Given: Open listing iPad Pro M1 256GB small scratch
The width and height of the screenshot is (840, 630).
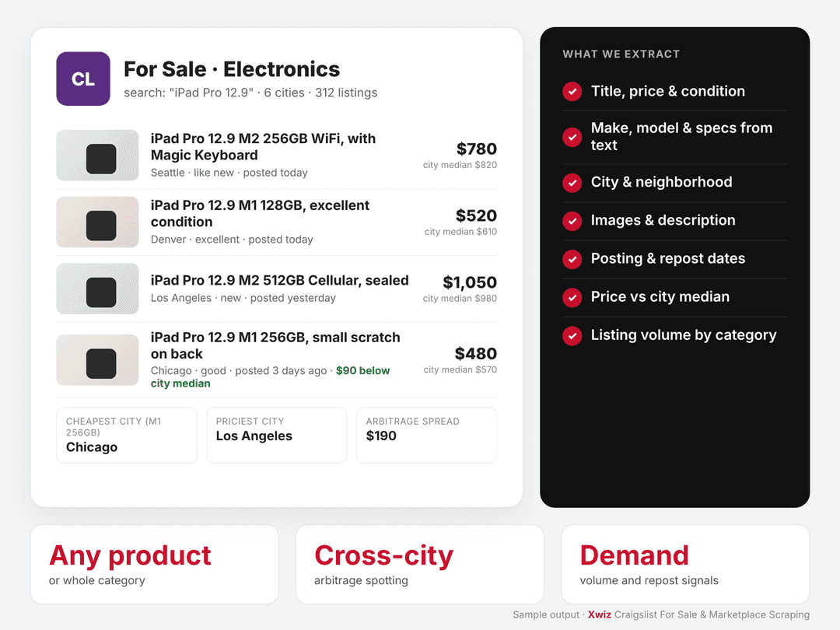Looking at the screenshot, I should click(275, 345).
